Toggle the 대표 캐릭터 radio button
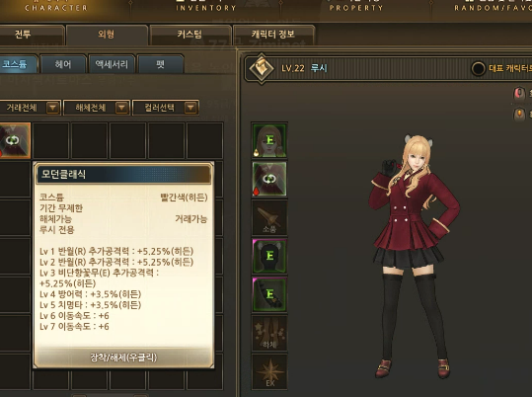 [x=478, y=68]
